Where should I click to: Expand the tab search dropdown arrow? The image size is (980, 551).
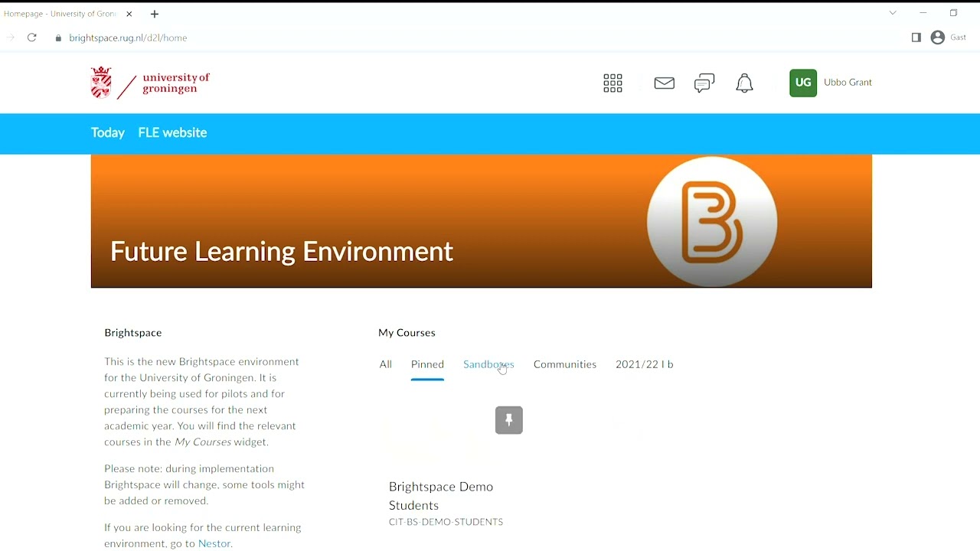click(x=893, y=13)
